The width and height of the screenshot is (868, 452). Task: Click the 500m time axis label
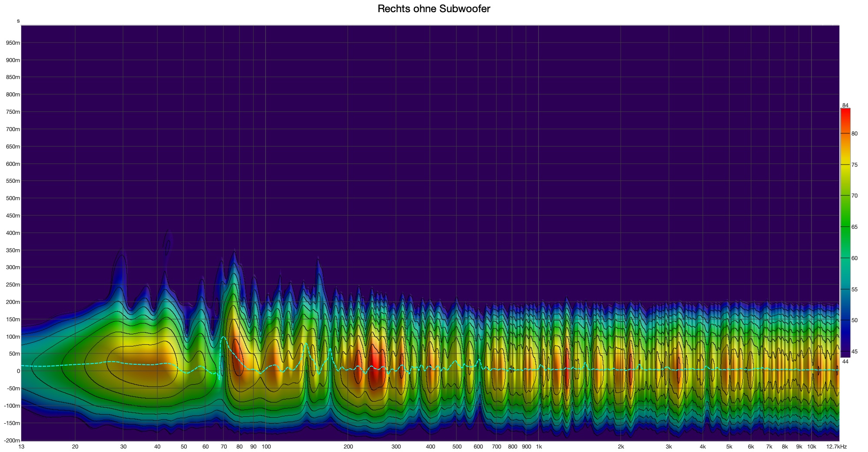coord(13,198)
